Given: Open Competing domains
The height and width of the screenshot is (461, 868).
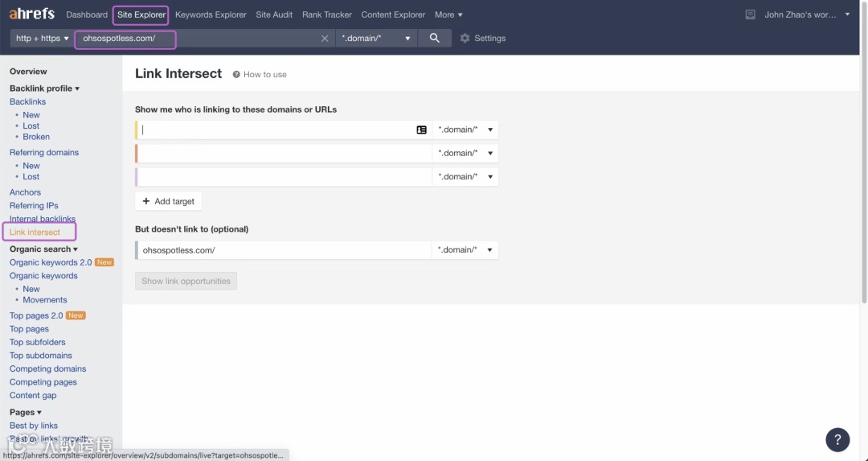Looking at the screenshot, I should (x=47, y=368).
